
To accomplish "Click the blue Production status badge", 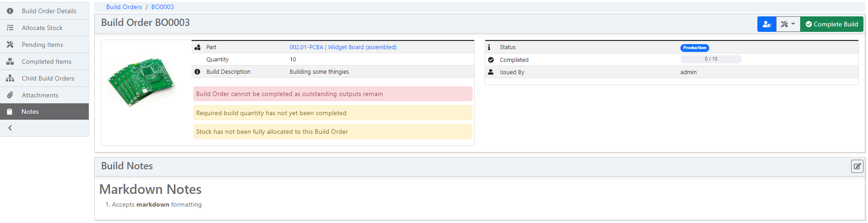I will tap(694, 48).
